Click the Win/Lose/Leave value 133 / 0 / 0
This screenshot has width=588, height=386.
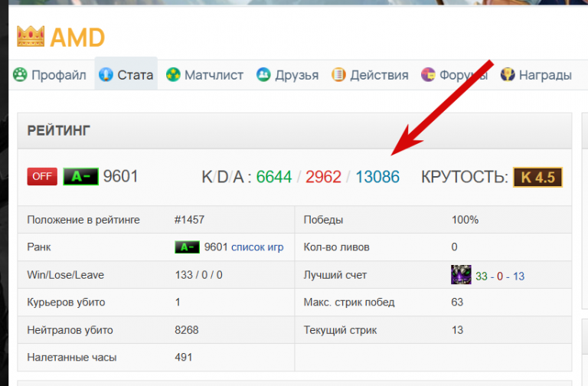[x=199, y=275]
